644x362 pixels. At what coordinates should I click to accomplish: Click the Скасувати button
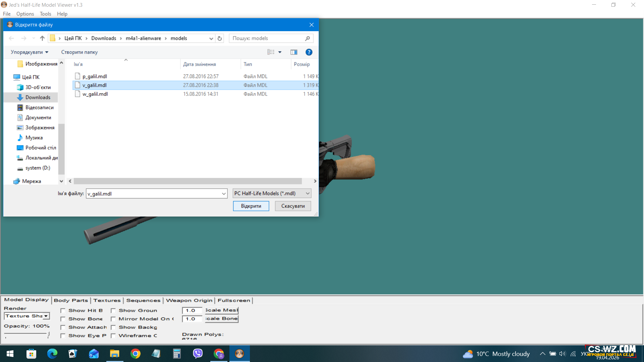(293, 206)
